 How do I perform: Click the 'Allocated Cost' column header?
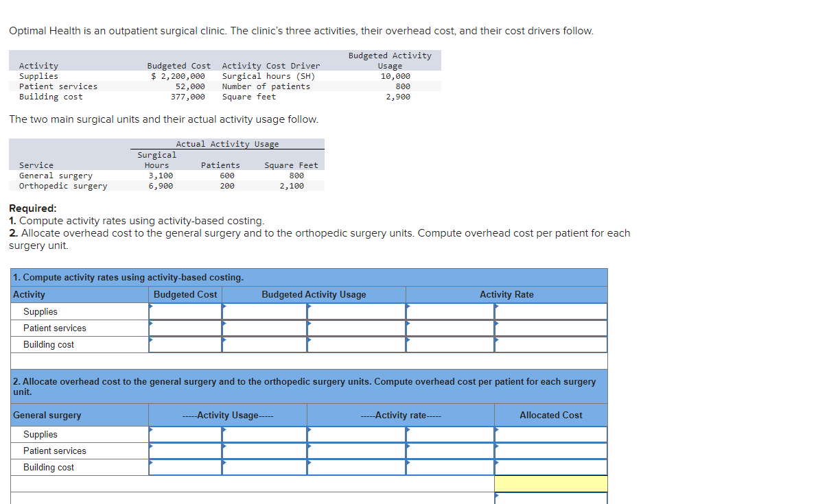pyautogui.click(x=551, y=415)
